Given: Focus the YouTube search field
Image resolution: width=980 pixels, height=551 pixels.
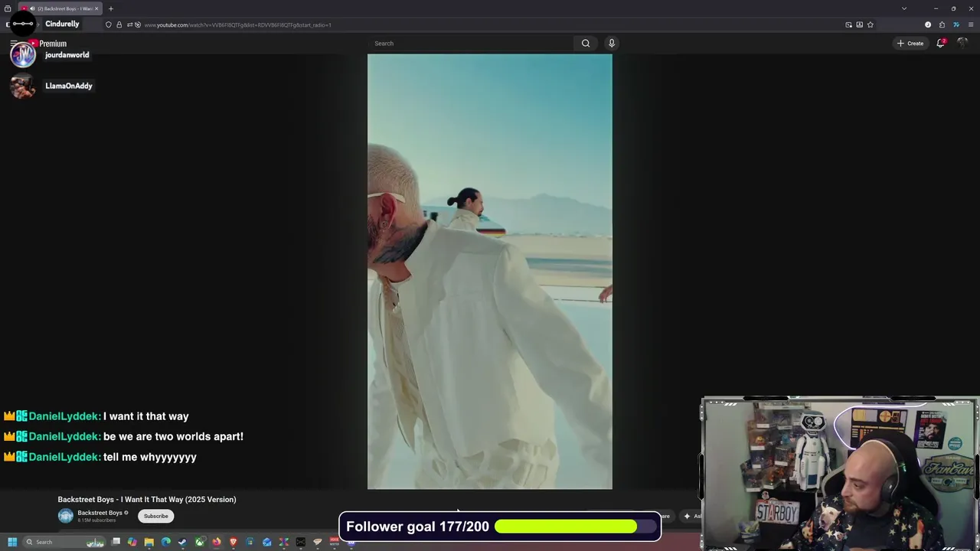Looking at the screenshot, I should point(471,44).
